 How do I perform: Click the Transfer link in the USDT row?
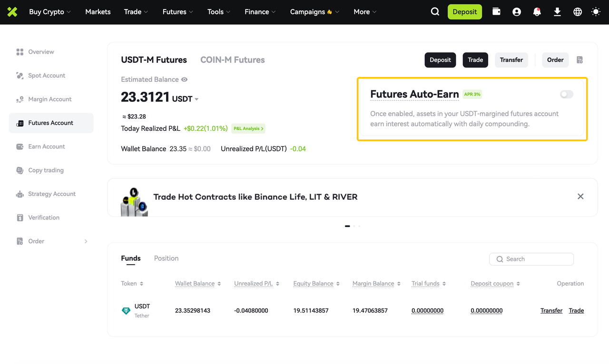tap(551, 311)
